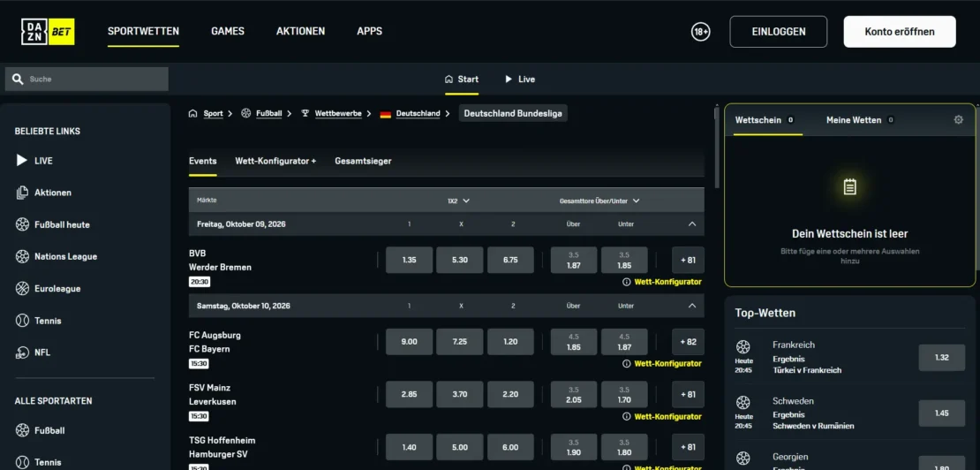The height and width of the screenshot is (470, 980).
Task: Click the events list vertical scrollbar
Action: coord(717,148)
